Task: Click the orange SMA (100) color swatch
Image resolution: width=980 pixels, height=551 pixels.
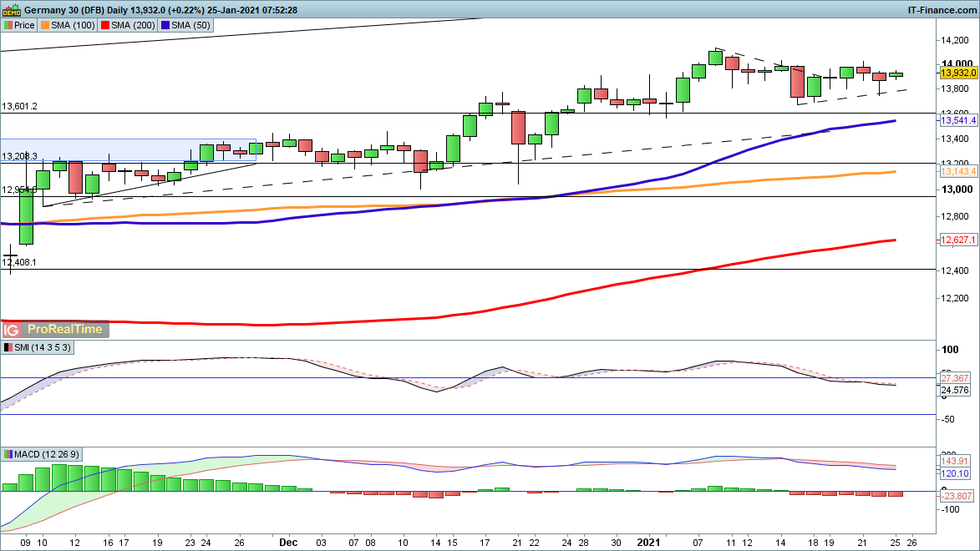Action: (x=46, y=25)
